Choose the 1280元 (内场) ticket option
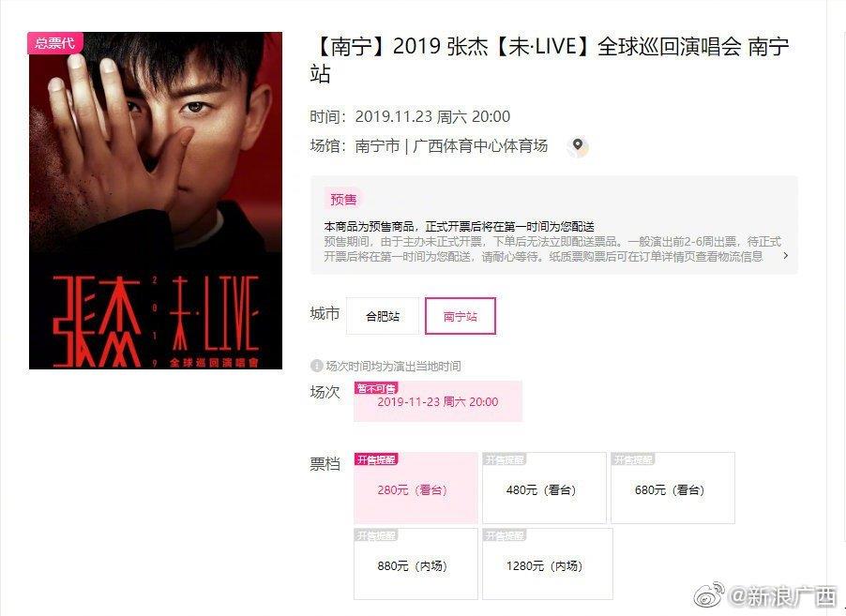The height and width of the screenshot is (616, 846). tap(547, 563)
